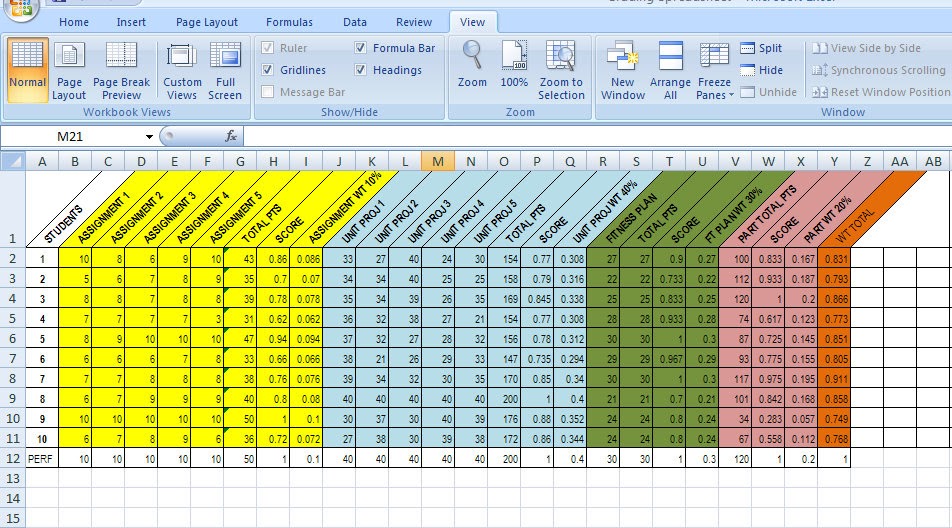Click Zoom to Selection
Screen dimensions: 952x528
tap(562, 70)
